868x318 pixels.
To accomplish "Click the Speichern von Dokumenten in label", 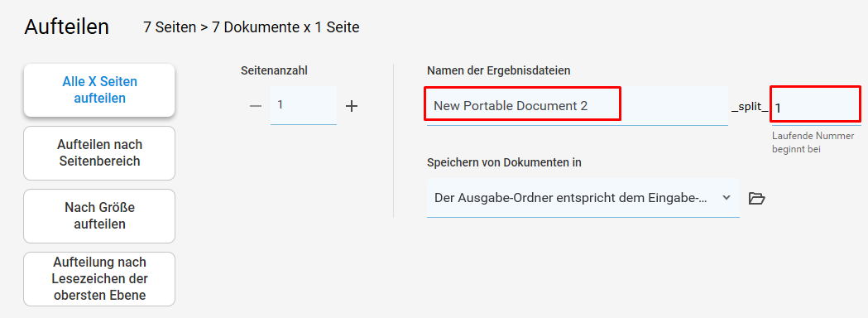I will point(504,162).
